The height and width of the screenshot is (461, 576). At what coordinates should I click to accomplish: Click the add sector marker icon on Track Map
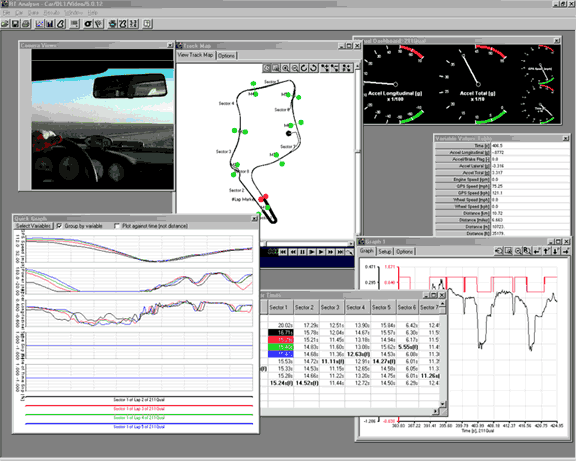325,68
